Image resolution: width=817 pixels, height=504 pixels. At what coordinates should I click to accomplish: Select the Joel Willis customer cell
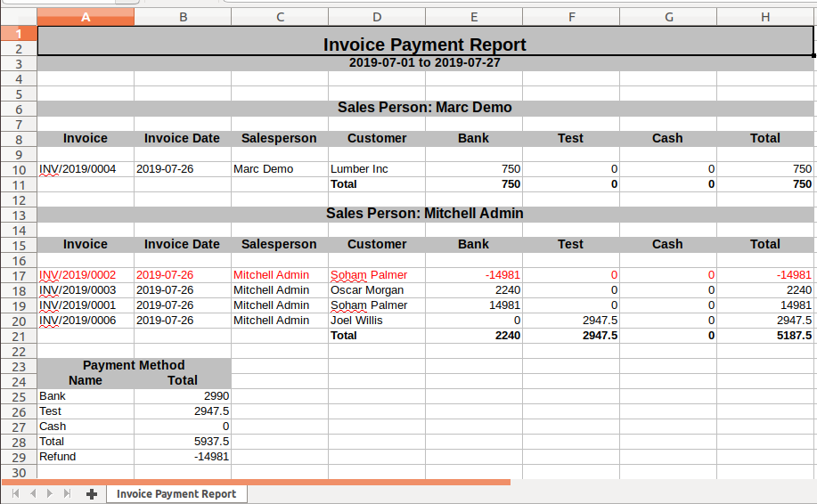[x=377, y=321]
